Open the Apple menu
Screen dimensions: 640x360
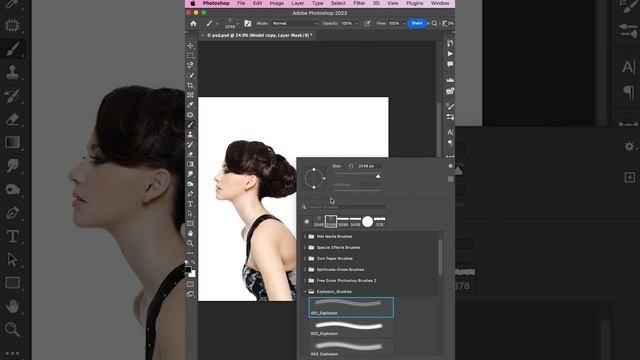point(193,3)
